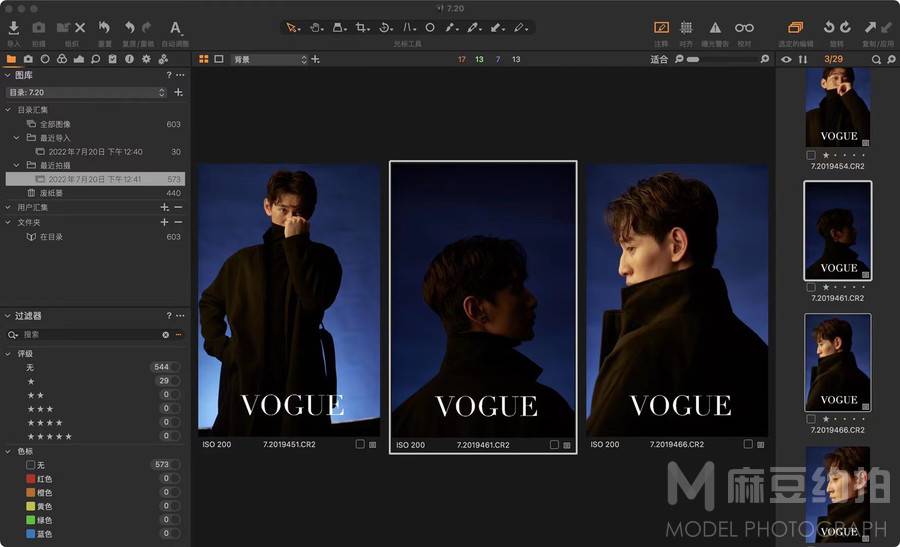Click the Reset (重置) toolbar icon

104,27
